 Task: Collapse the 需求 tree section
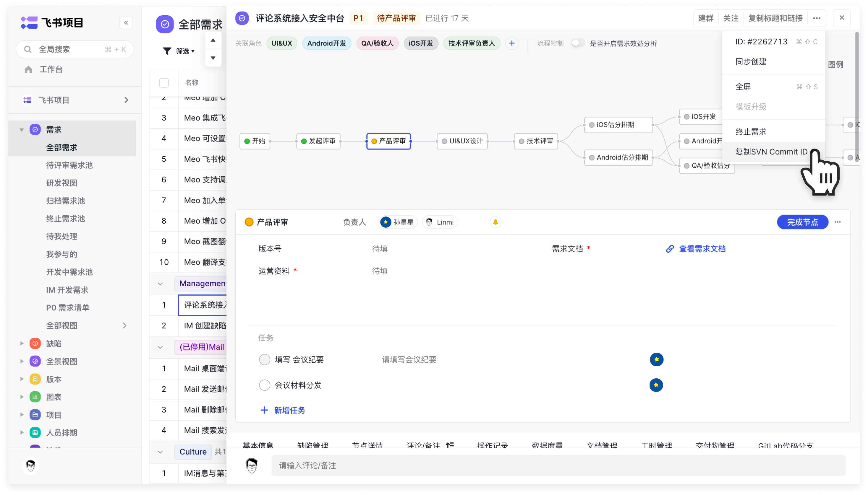click(x=22, y=130)
